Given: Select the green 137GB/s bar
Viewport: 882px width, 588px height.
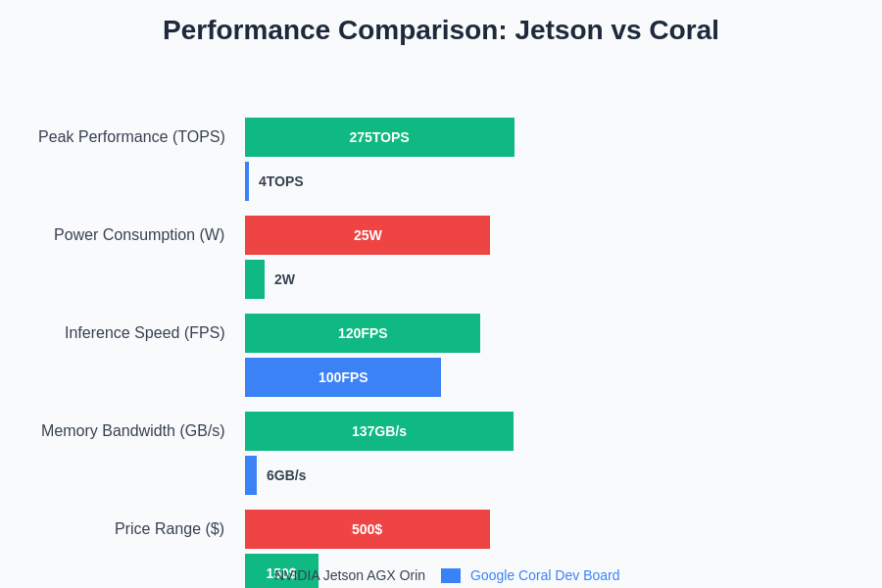Looking at the screenshot, I should click(379, 431).
